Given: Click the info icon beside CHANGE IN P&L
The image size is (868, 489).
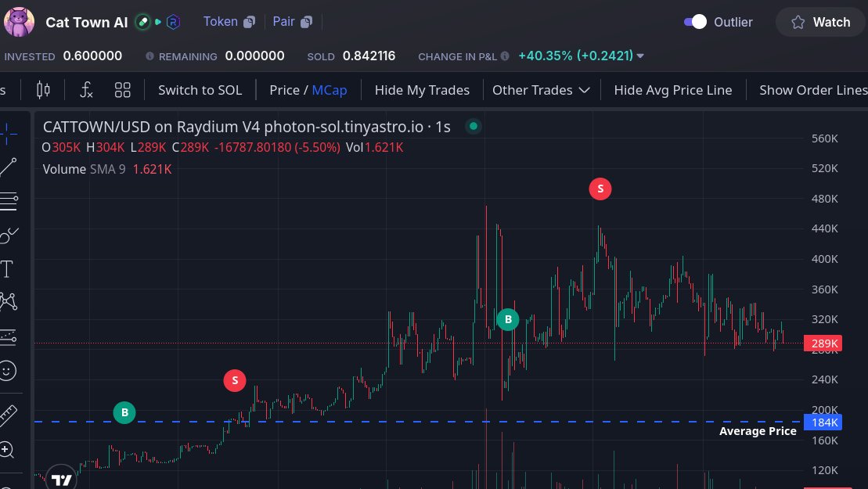Looking at the screenshot, I should (x=505, y=56).
